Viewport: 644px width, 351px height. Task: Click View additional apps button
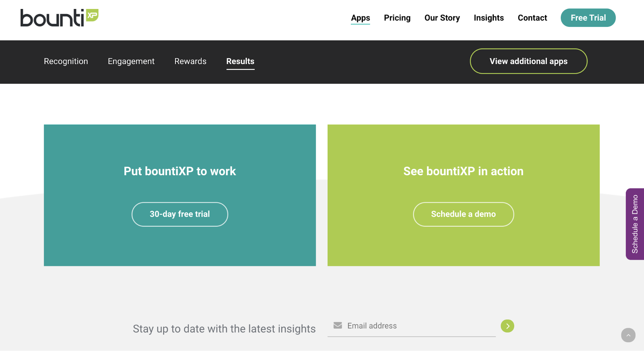point(528,61)
